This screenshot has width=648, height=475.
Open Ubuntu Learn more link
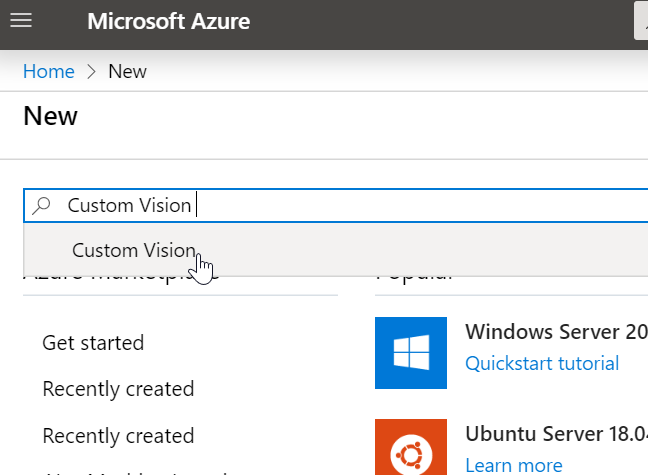coord(514,465)
